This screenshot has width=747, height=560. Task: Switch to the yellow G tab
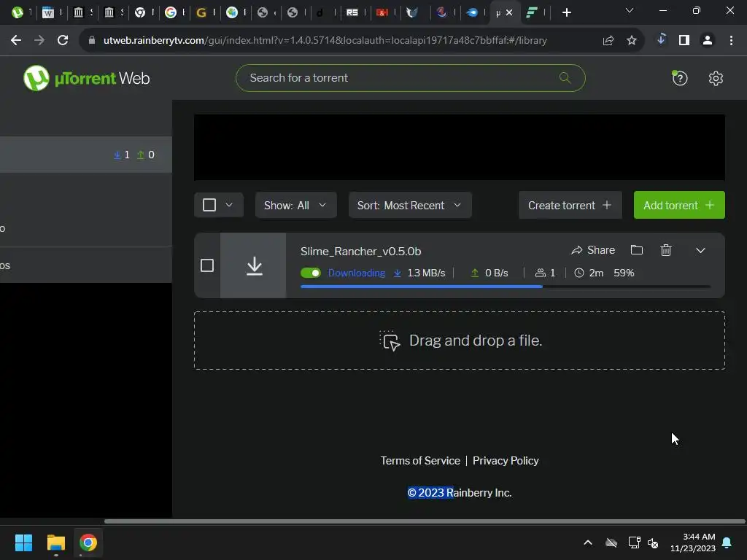pyautogui.click(x=205, y=13)
